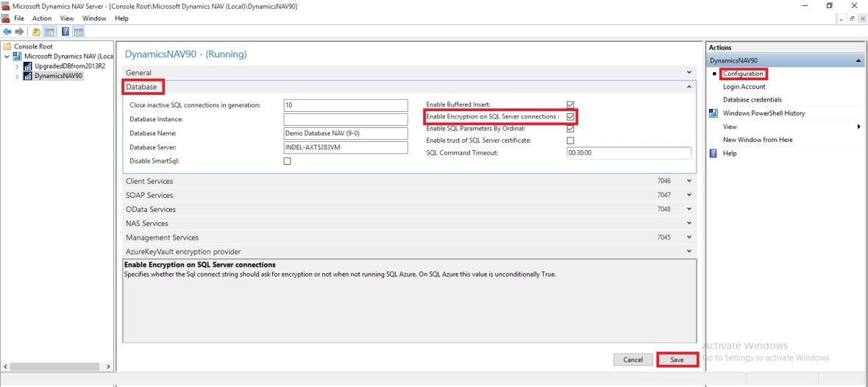This screenshot has width=868, height=387.
Task: Open the Help menu in menu bar
Action: click(122, 18)
